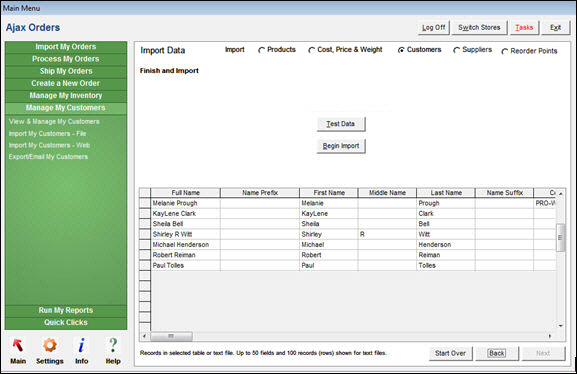
Task: Click the Begin Import button
Action: [x=341, y=146]
